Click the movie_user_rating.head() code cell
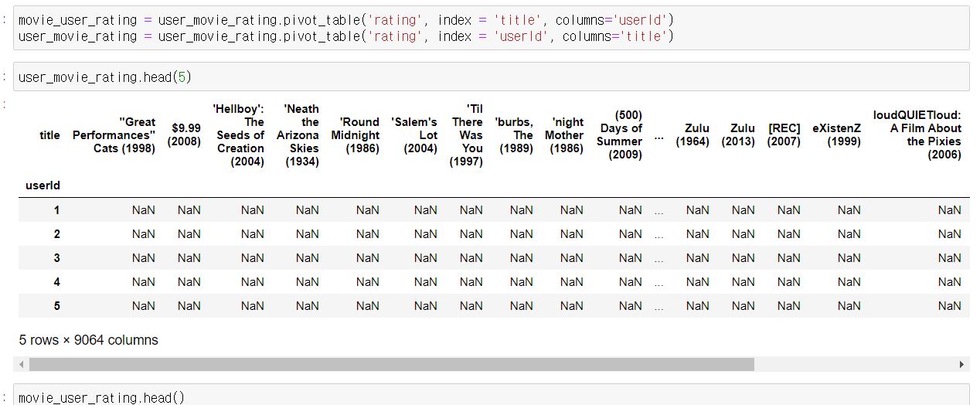Viewport: 980px width, 405px height. 492,396
